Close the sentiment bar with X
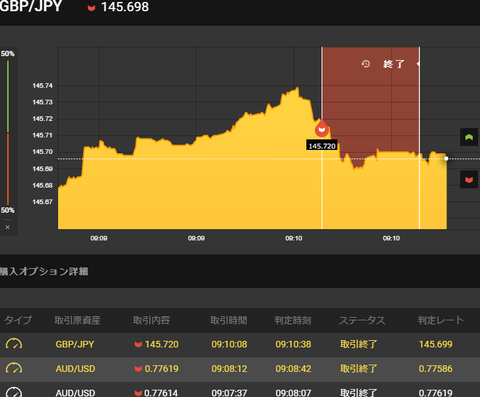This screenshot has width=480, height=397. (8, 227)
